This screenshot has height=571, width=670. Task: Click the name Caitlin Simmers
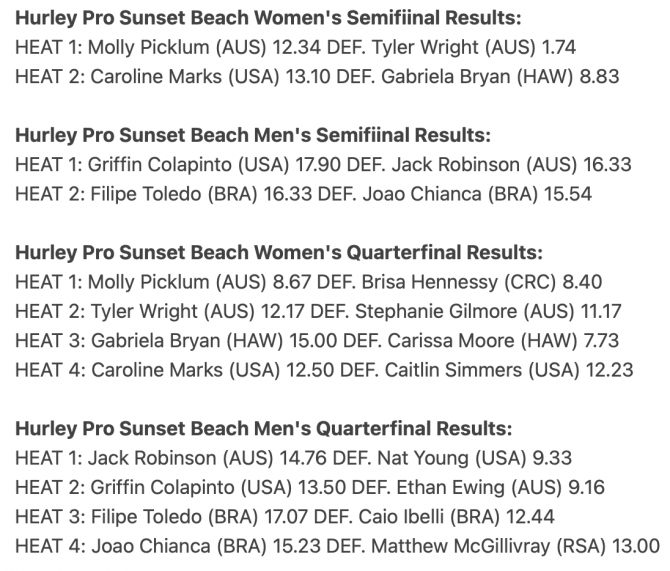[x=453, y=370]
